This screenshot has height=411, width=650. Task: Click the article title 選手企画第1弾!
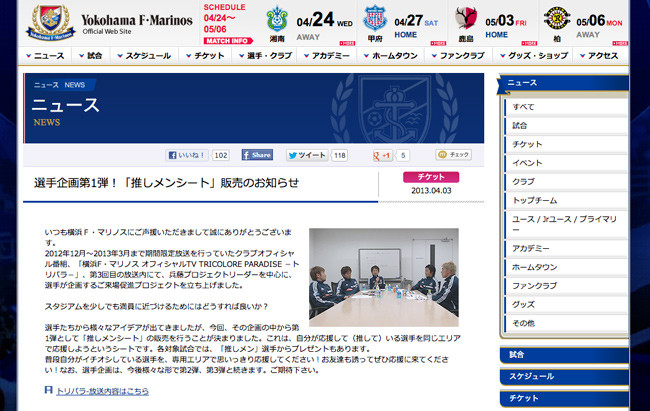tap(166, 183)
